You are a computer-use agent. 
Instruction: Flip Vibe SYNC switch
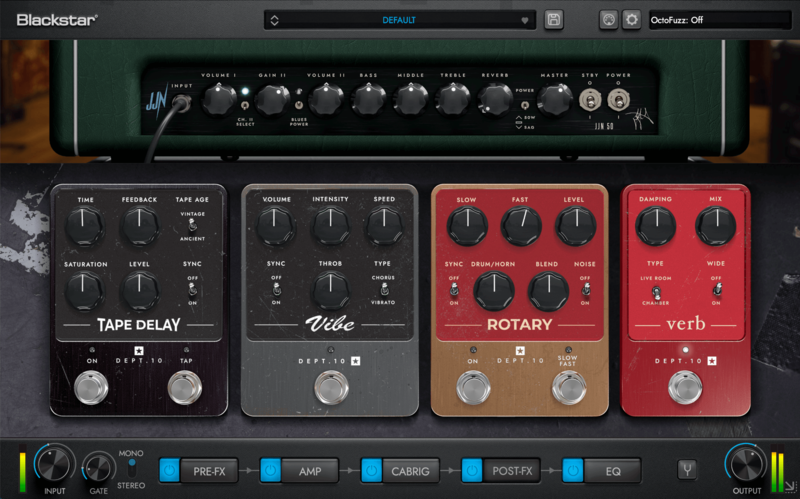pos(276,290)
